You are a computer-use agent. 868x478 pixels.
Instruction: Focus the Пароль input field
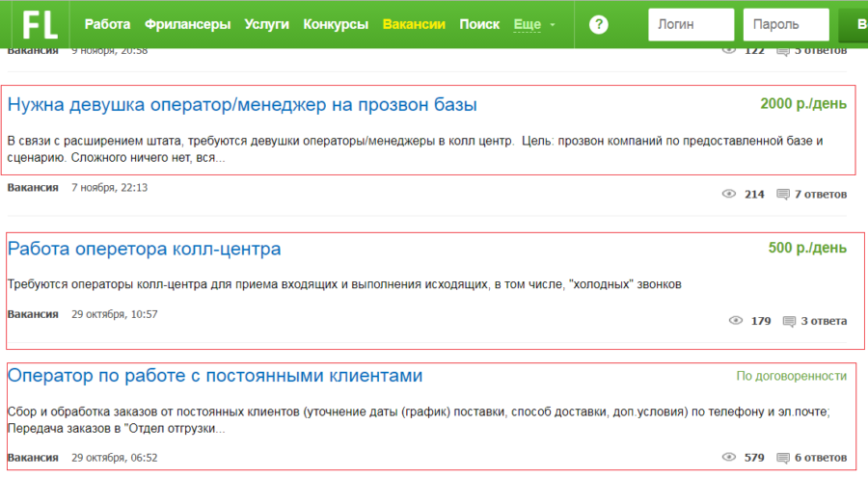click(x=786, y=24)
